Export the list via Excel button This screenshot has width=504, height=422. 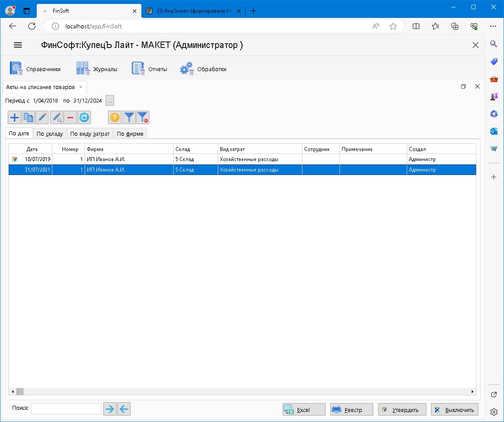coord(304,410)
